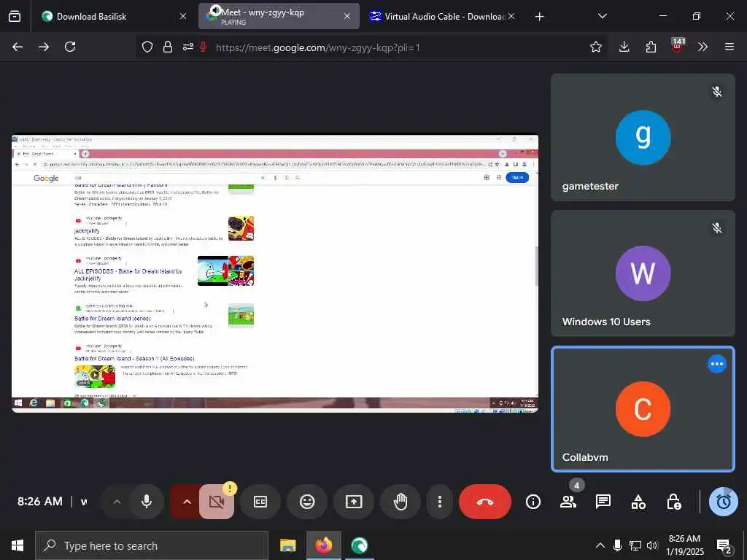This screenshot has width=747, height=560.
Task: Open the downloads panel
Action: (x=624, y=47)
